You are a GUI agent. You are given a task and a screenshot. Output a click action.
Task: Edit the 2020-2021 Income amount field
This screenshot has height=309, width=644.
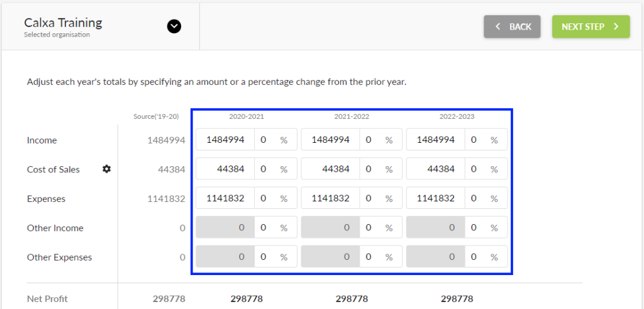[x=225, y=140]
